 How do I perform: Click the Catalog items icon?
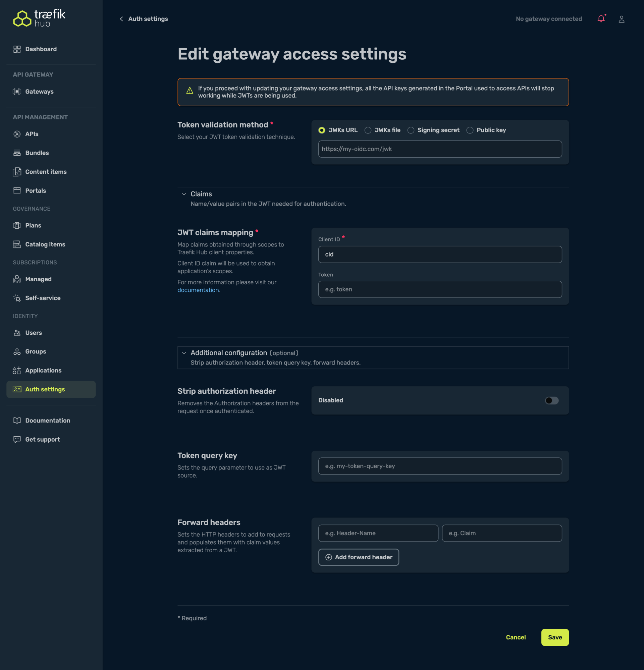pyautogui.click(x=17, y=244)
